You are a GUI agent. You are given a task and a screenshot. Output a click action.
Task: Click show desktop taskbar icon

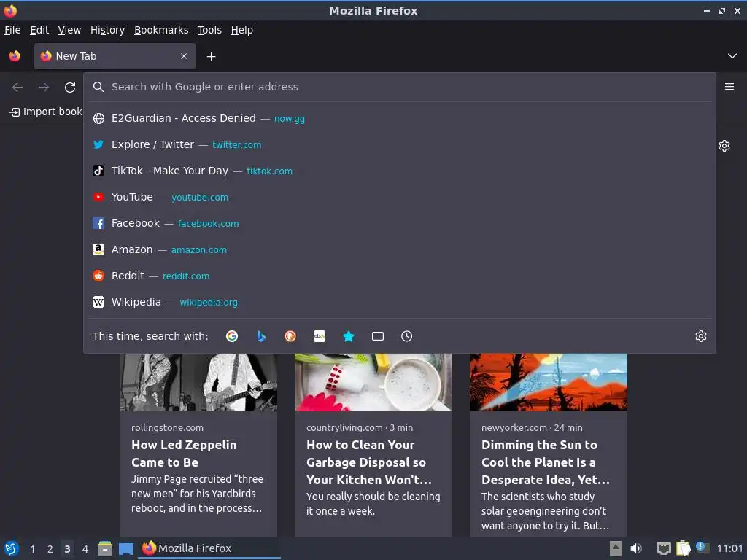126,548
